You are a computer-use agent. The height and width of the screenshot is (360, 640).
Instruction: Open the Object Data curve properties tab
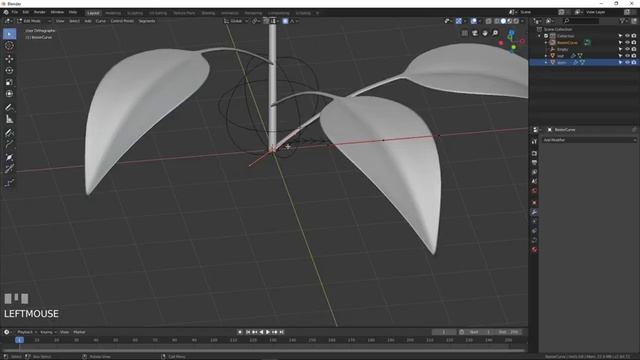coord(534,240)
